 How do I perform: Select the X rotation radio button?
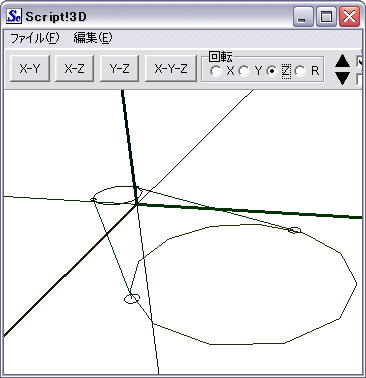pos(217,71)
